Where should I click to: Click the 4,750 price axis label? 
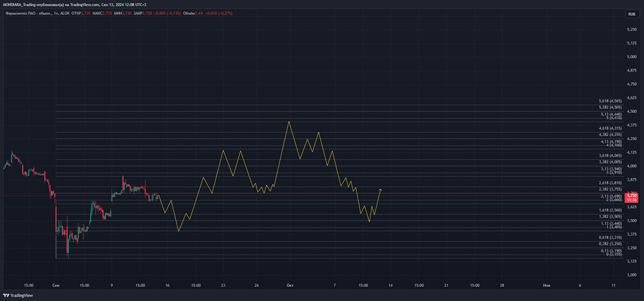632,84
